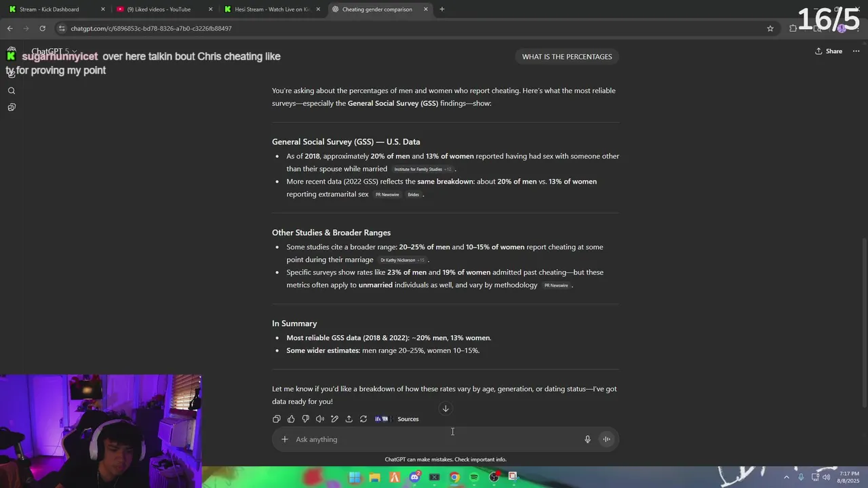Add an attachment with plus icon
The height and width of the screenshot is (488, 868).
pos(285,439)
